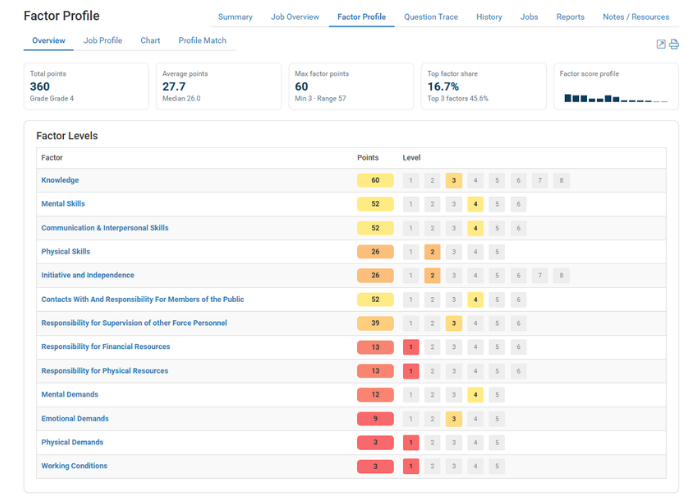Click the Working Conditions factor link
This screenshot has height=500, width=700.
click(x=74, y=466)
